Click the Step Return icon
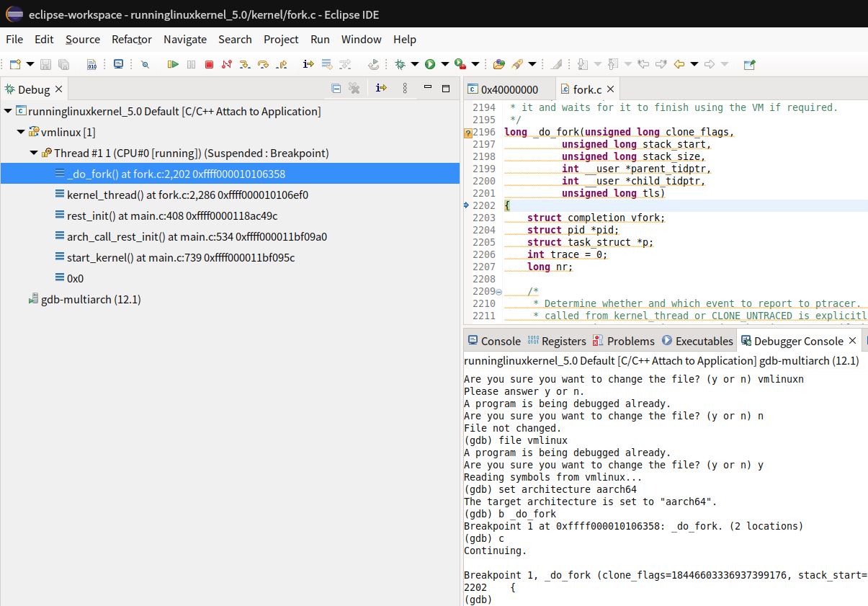 click(x=282, y=64)
